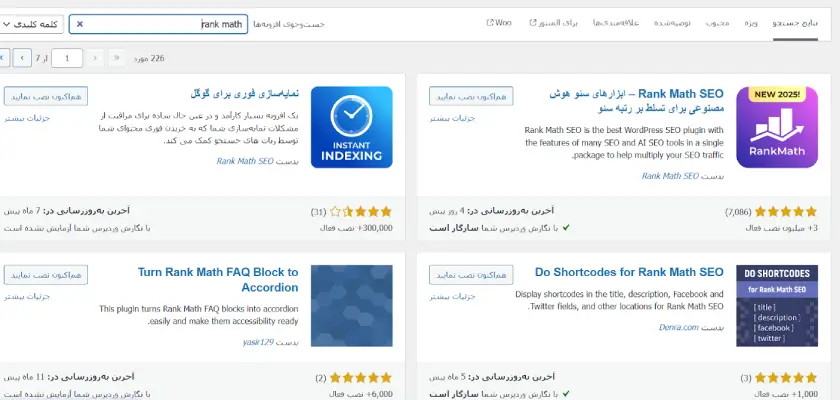Click the star rating of Rank Math SEO
The height and width of the screenshot is (400, 840).
pyautogui.click(x=786, y=212)
